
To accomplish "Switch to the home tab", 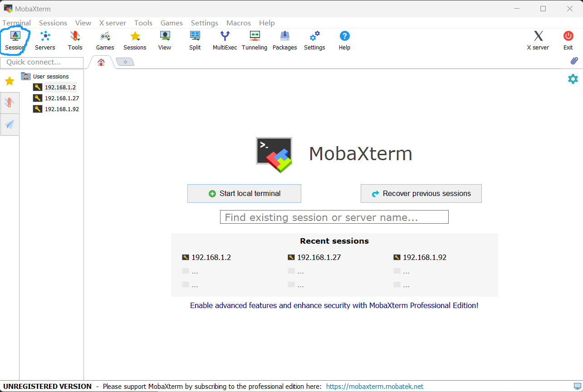I will point(101,62).
